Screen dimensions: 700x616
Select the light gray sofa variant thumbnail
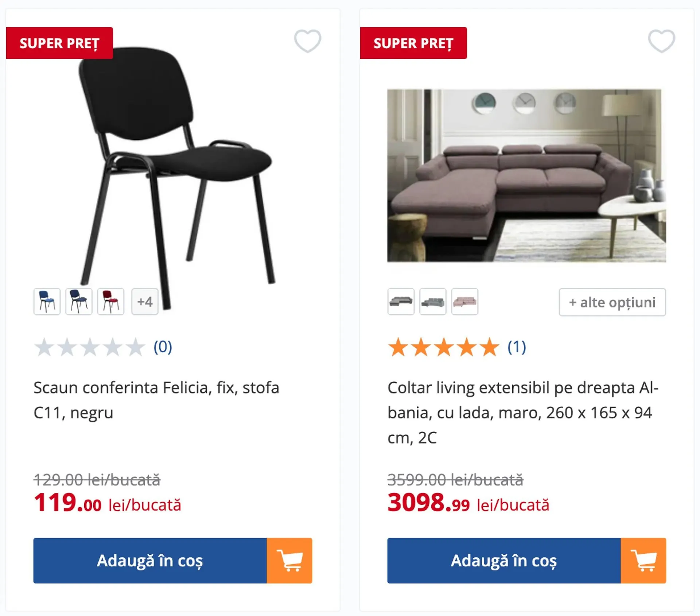tap(433, 302)
